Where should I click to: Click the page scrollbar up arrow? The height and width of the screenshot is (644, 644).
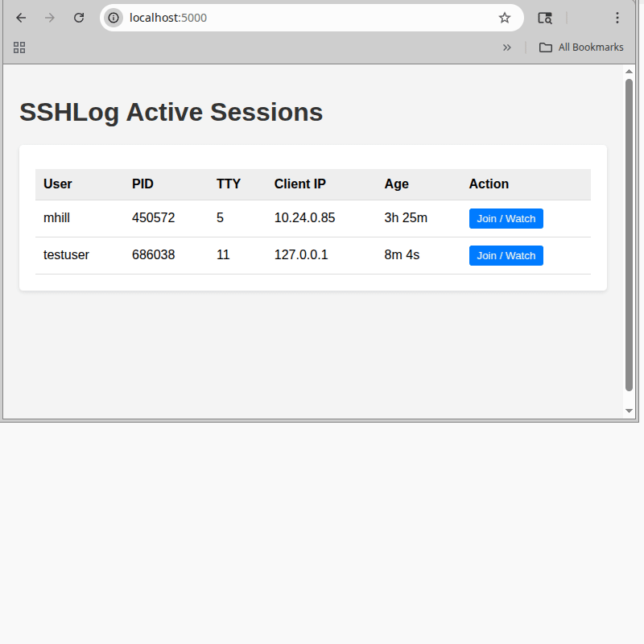pyautogui.click(x=629, y=72)
